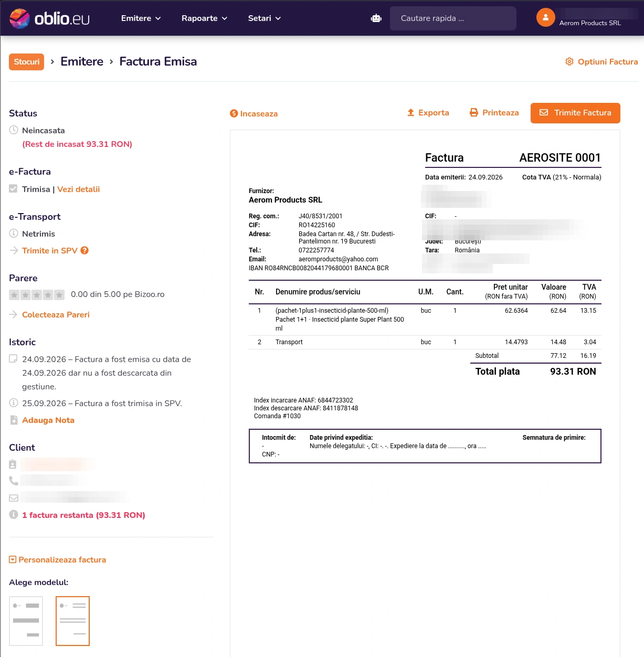
Task: Click the Incaseaza coin icon
Action: (x=234, y=113)
